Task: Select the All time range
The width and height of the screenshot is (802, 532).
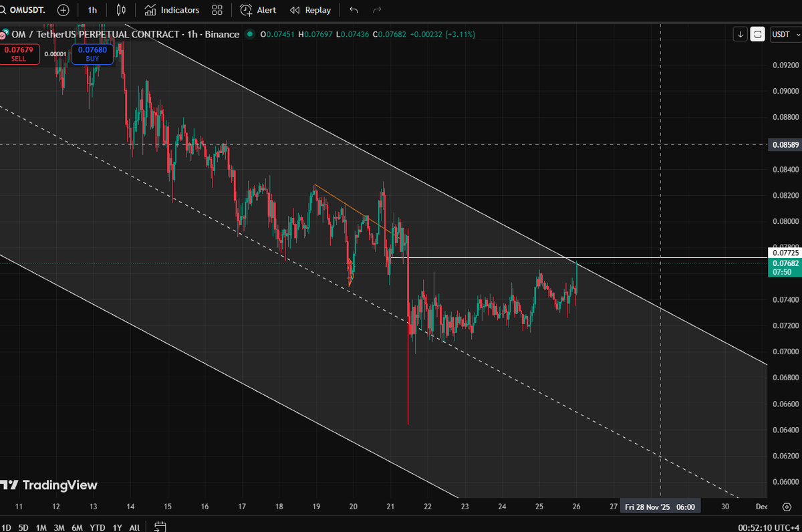Action: click(x=134, y=527)
